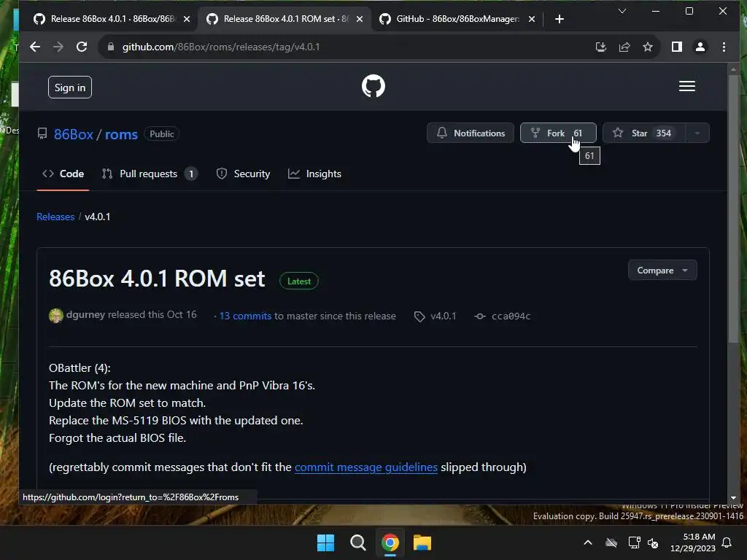This screenshot has width=747, height=560.
Task: Go to the Releases breadcrumb link
Action: [55, 217]
